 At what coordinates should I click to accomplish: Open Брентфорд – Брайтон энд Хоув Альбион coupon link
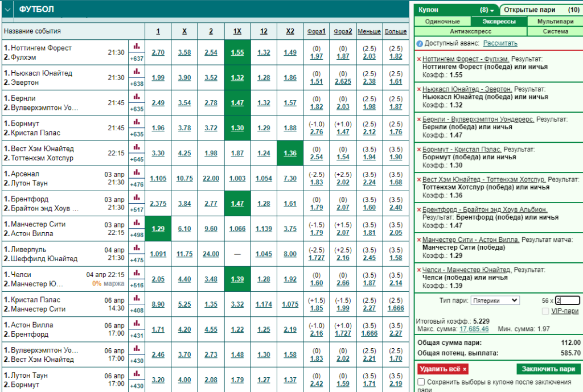[x=485, y=209]
